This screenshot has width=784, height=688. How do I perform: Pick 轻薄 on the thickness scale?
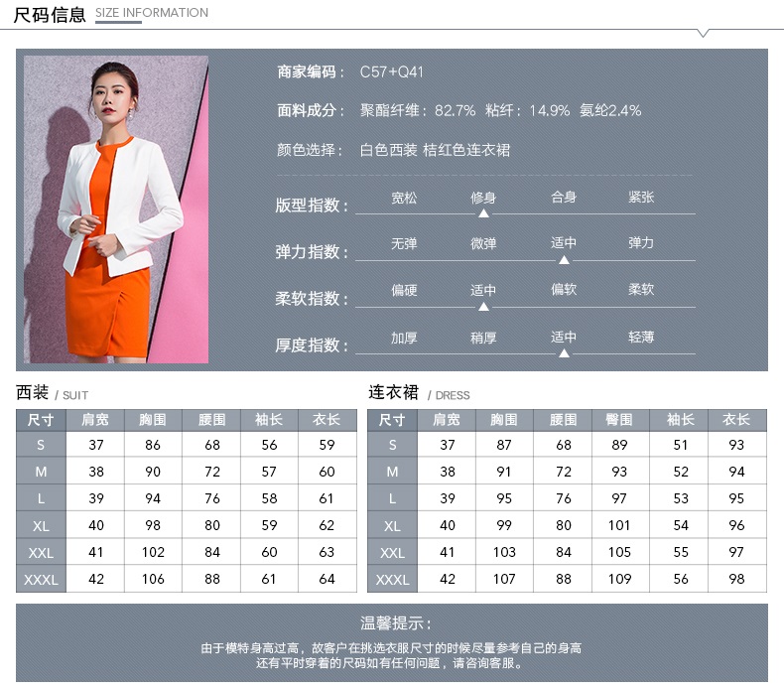coord(641,338)
